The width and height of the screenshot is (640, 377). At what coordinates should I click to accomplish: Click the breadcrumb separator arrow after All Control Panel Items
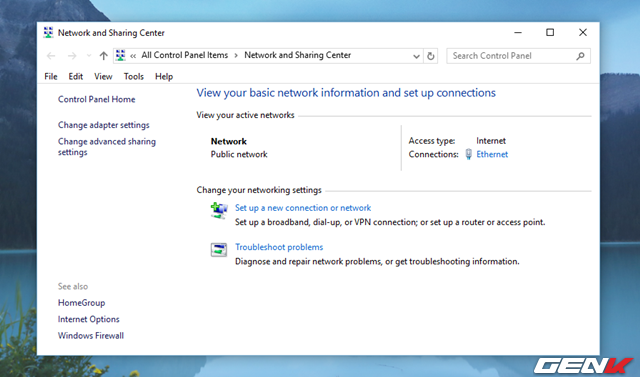236,55
